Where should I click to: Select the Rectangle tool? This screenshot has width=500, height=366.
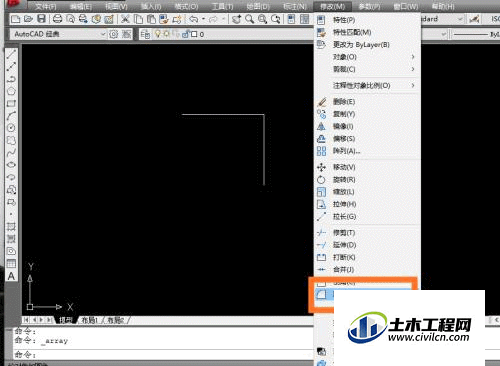[x=11, y=103]
